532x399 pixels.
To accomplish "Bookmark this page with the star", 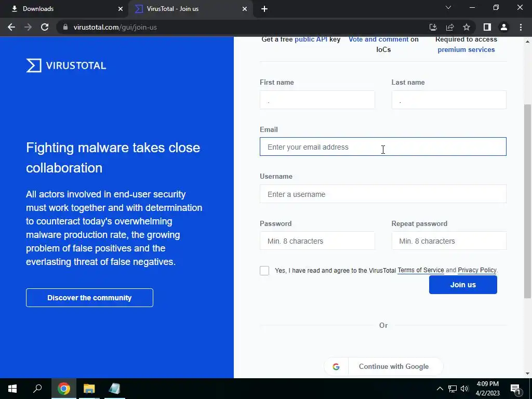I will [x=467, y=27].
